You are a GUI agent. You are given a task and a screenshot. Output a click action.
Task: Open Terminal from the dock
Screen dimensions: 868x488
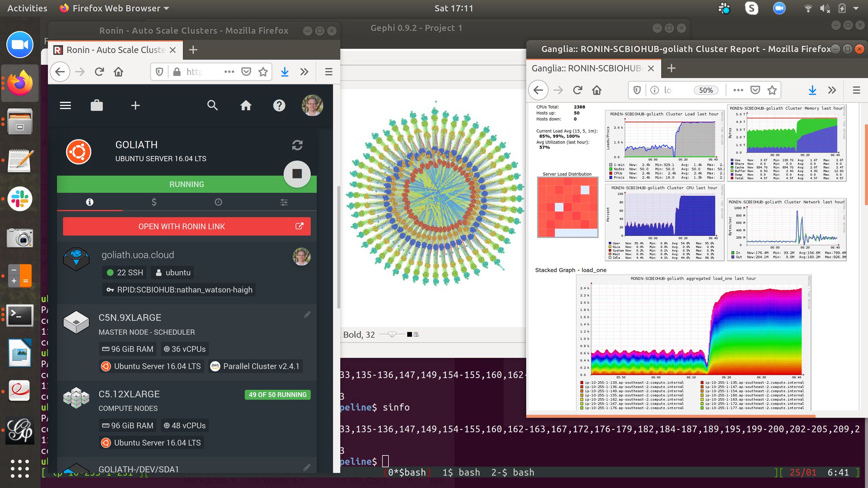[20, 315]
